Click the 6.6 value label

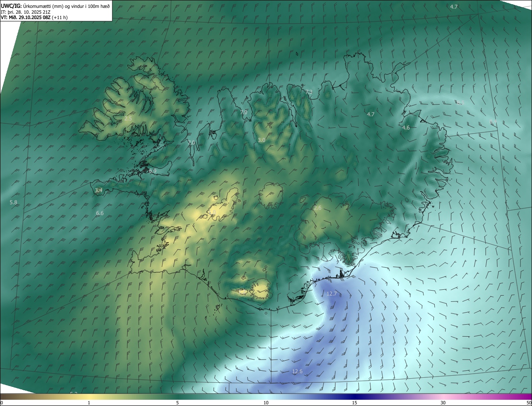tap(100, 213)
